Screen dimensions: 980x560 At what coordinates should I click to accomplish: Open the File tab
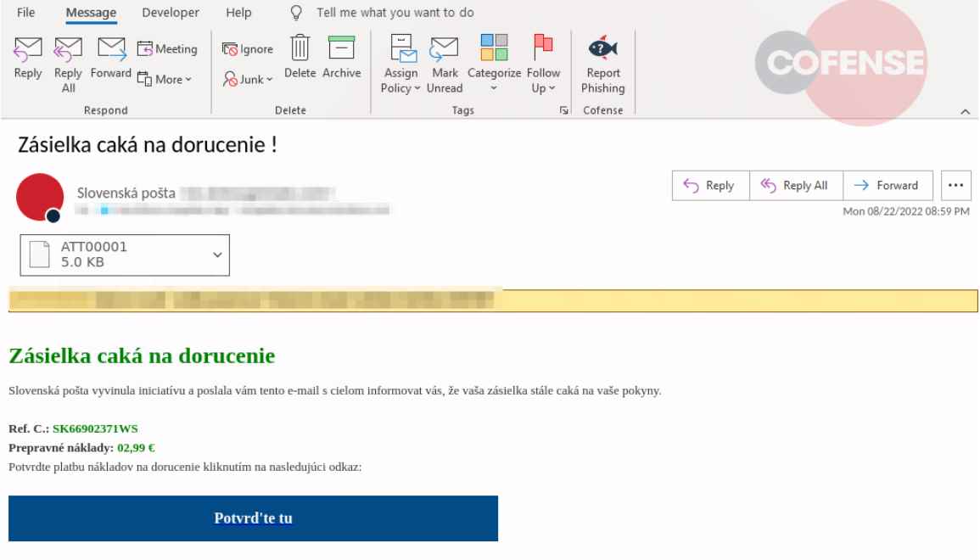[x=25, y=13]
